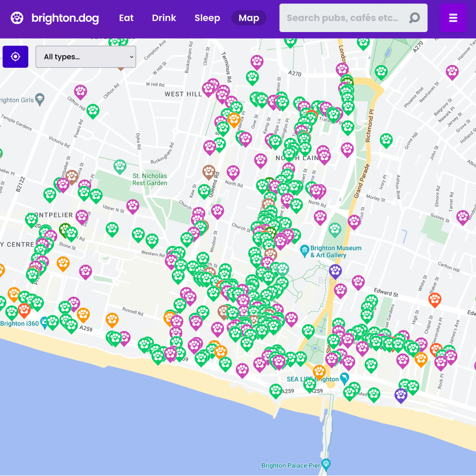Viewport: 476px width, 476px height.
Task: Select the Map tab
Action: [249, 18]
